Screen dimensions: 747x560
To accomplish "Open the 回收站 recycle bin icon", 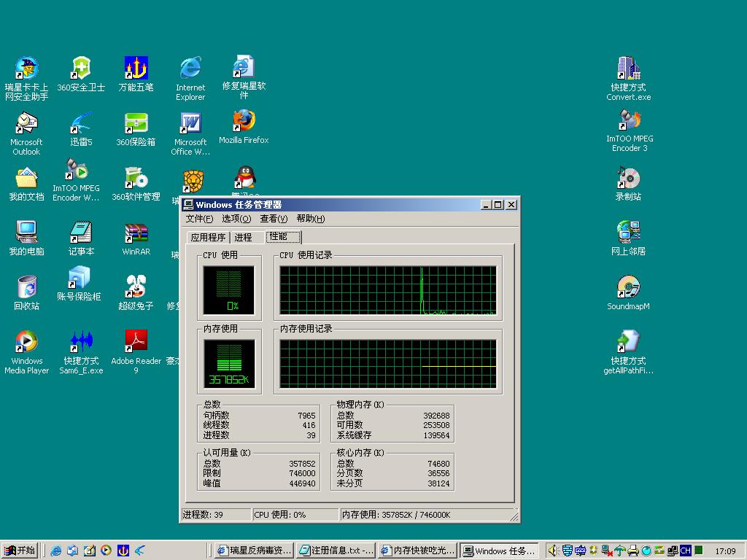I will (26, 287).
